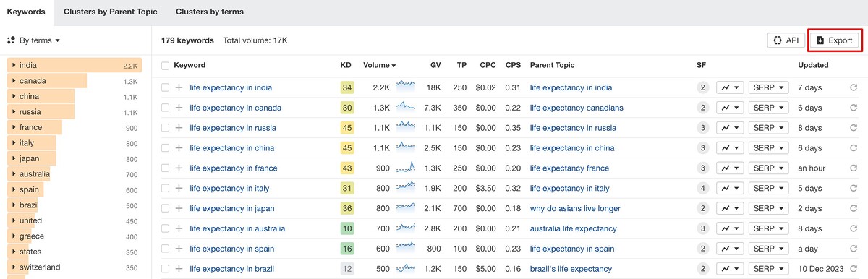The image size is (868, 279).
Task: Click the Export button
Action: 834,40
